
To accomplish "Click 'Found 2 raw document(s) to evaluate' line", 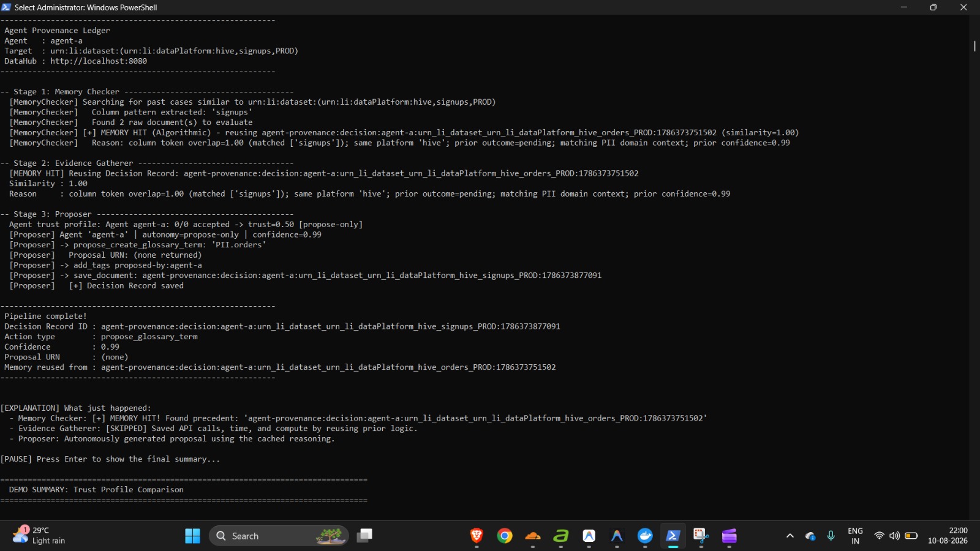I will [x=172, y=122].
